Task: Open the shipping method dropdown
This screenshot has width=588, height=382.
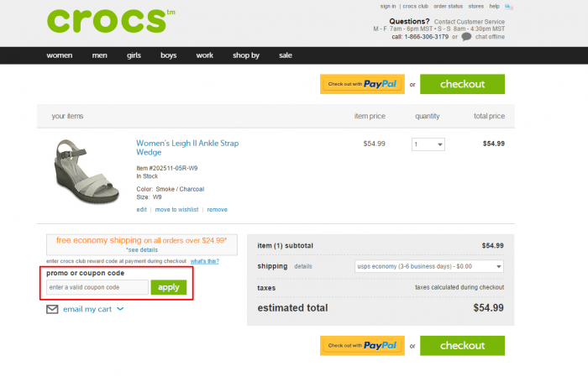Action: [428, 266]
